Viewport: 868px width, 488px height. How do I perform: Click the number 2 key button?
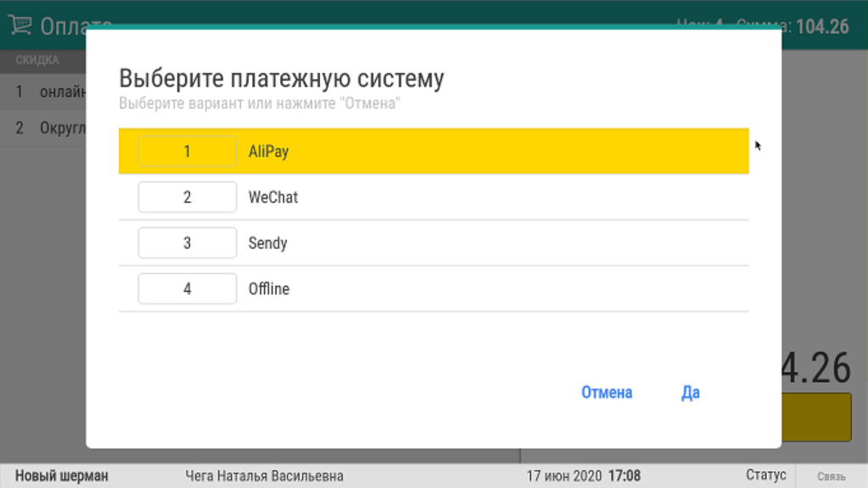pyautogui.click(x=188, y=197)
